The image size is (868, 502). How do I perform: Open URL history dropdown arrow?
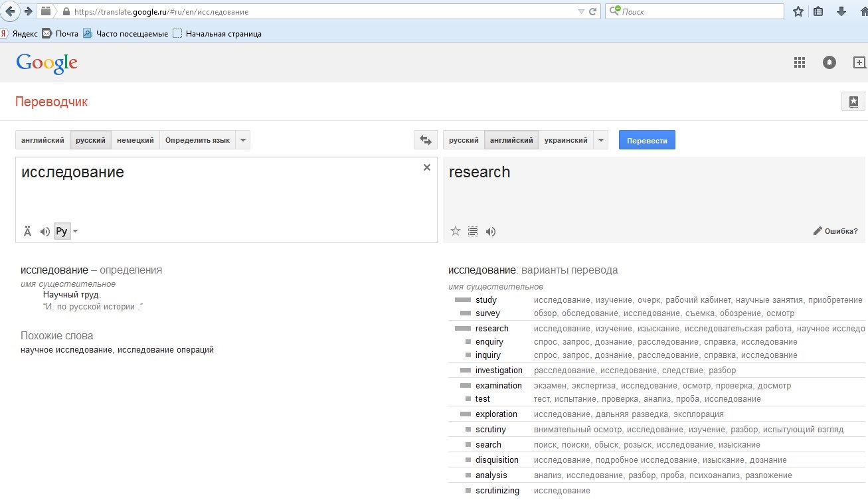coord(581,11)
